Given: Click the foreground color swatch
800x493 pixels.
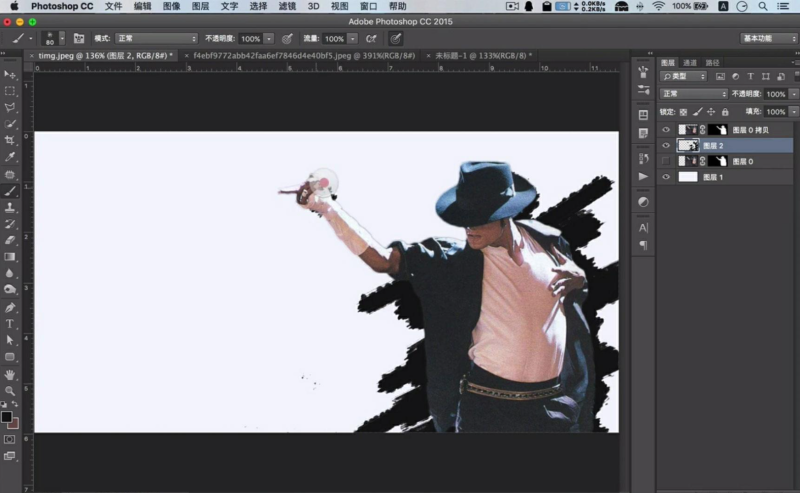Looking at the screenshot, I should tap(7, 416).
